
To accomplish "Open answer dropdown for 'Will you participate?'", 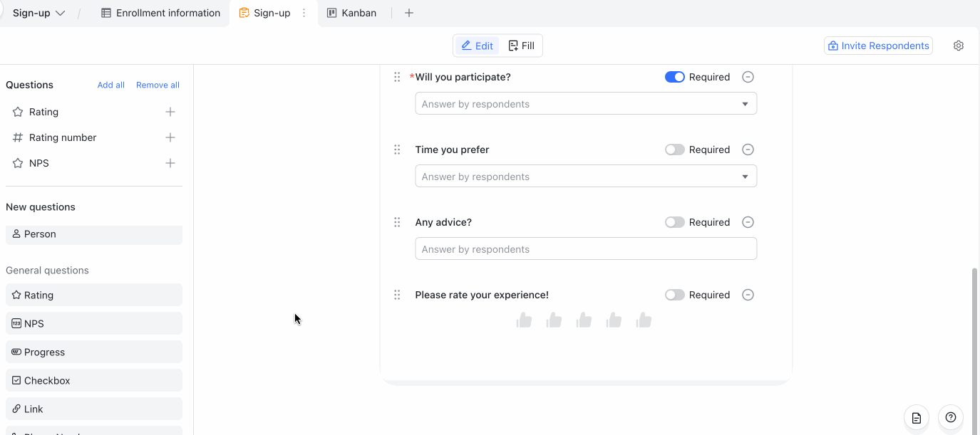I will [746, 103].
